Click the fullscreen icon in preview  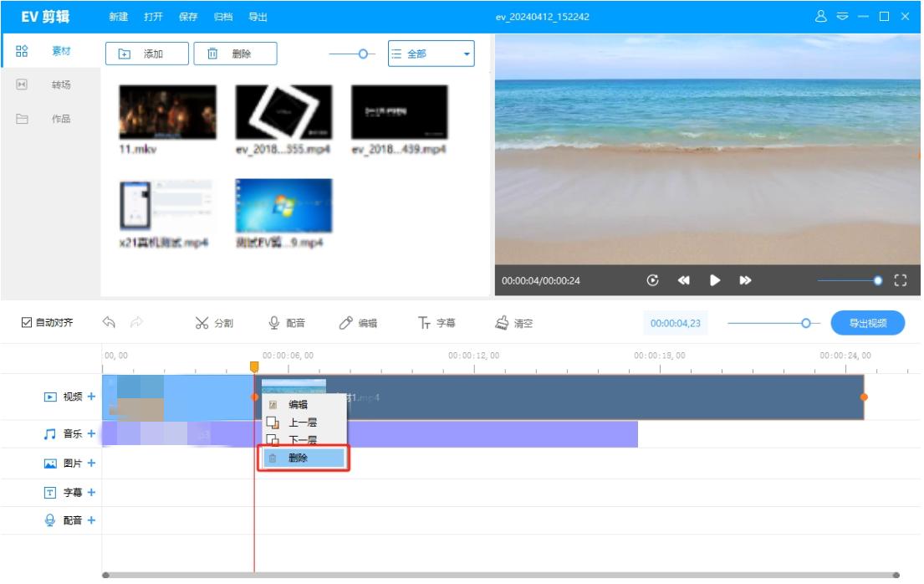[901, 281]
